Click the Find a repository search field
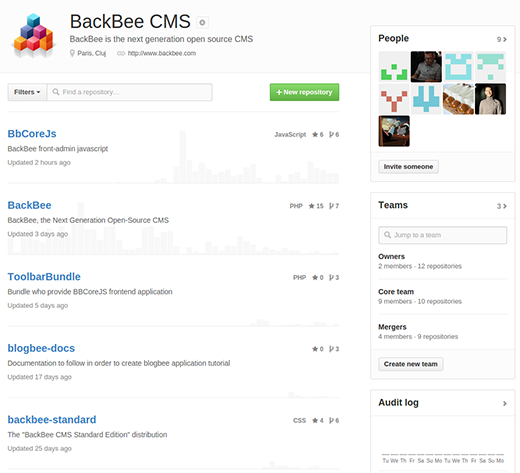 point(129,92)
